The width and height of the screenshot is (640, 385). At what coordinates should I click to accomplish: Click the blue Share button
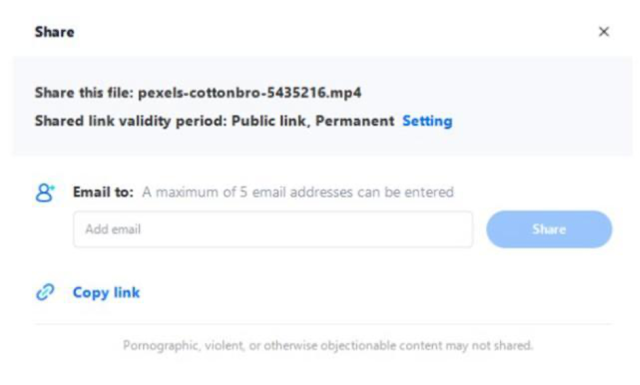pos(549,229)
